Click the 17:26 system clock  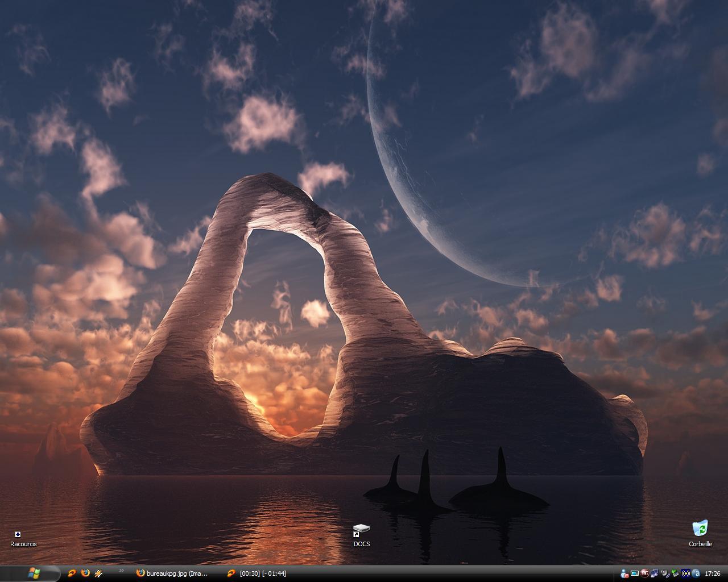(x=713, y=573)
